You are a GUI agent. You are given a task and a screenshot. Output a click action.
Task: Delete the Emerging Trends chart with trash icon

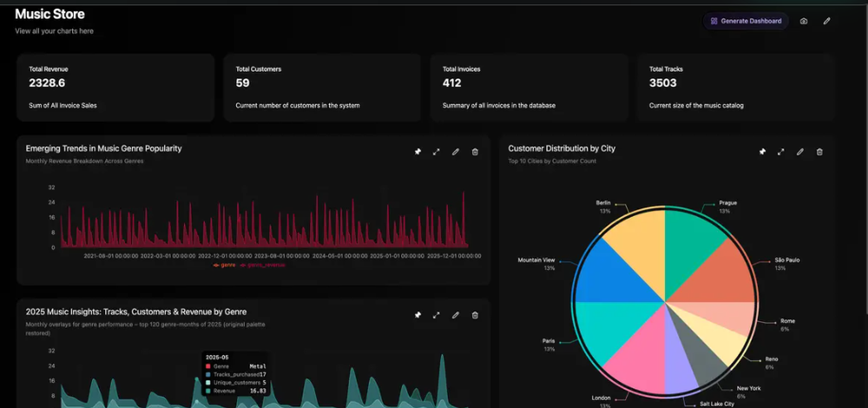475,152
